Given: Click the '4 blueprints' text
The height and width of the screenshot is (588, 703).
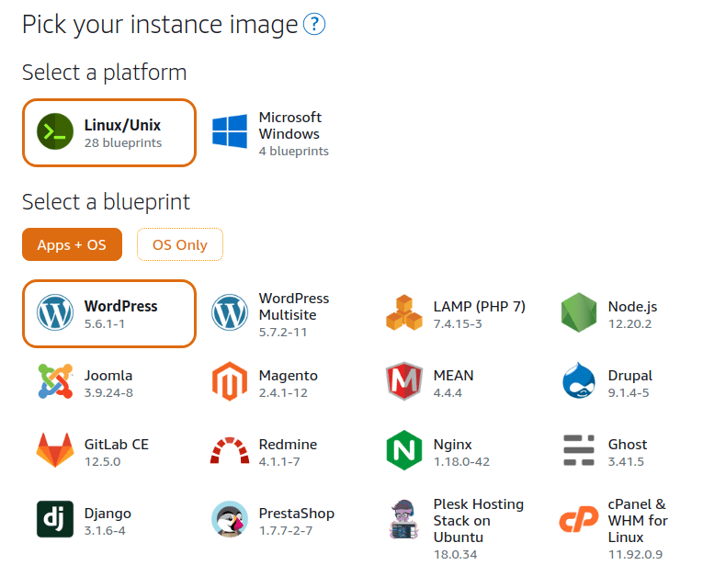Looking at the screenshot, I should 294,151.
